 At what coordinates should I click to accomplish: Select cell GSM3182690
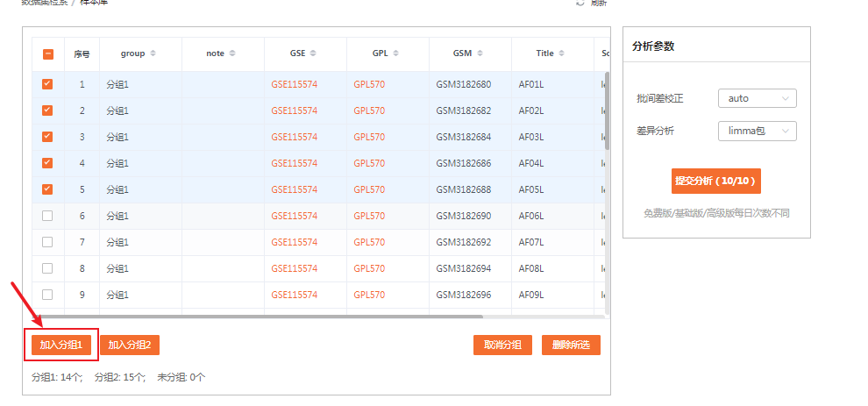(463, 216)
